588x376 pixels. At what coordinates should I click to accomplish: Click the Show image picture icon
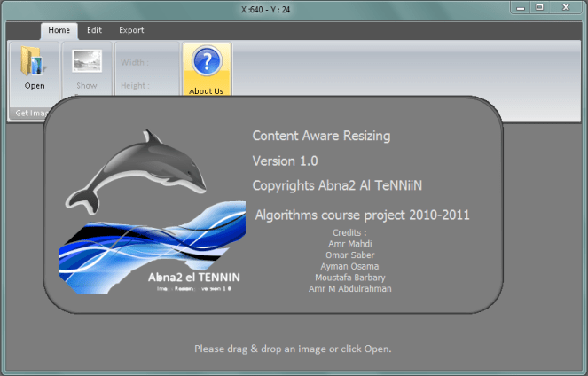pos(86,63)
